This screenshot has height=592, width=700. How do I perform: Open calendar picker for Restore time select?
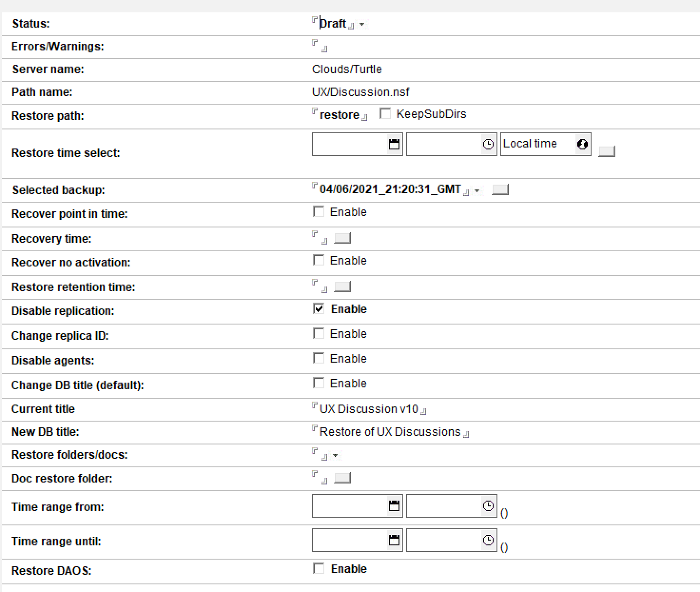click(394, 144)
